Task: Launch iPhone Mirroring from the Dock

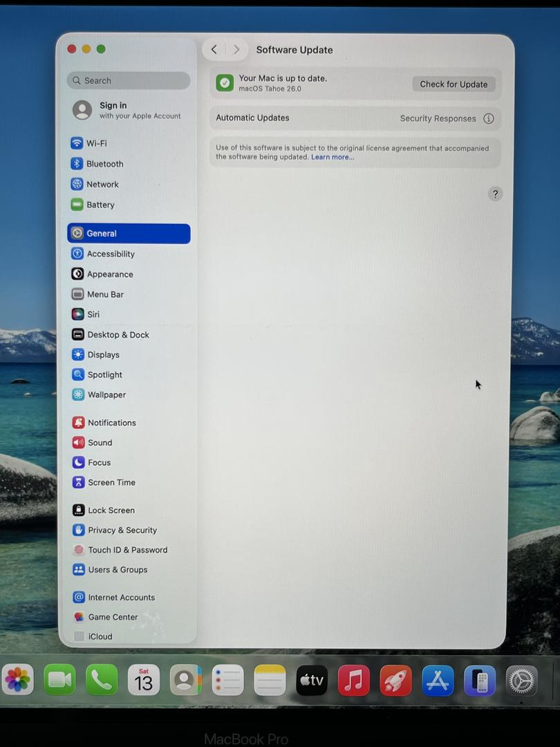Action: (480, 681)
